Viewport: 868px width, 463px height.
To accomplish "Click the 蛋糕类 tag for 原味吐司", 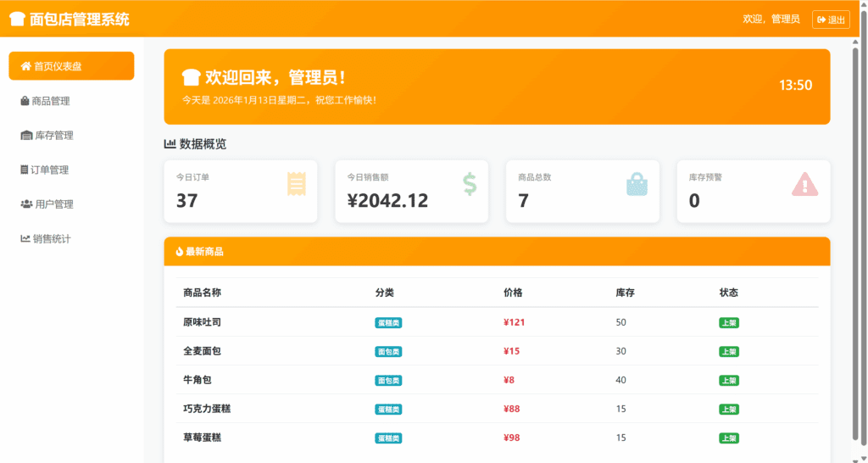I will [388, 322].
